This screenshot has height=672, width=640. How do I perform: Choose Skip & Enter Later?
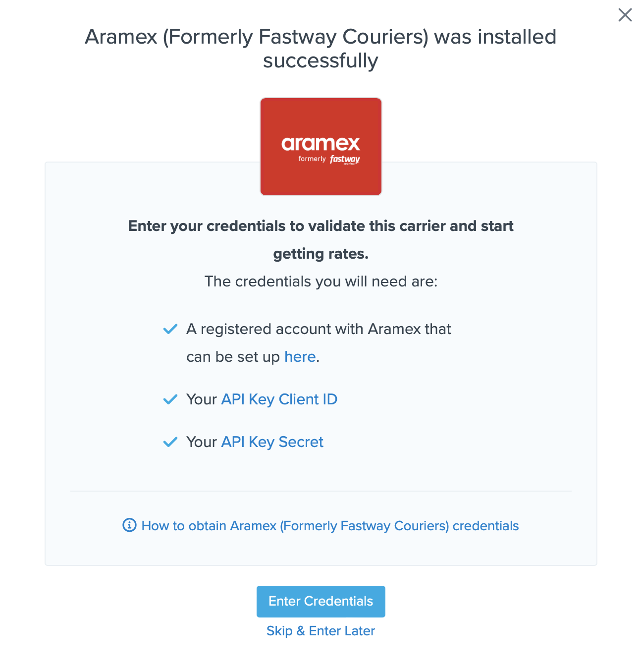click(320, 631)
